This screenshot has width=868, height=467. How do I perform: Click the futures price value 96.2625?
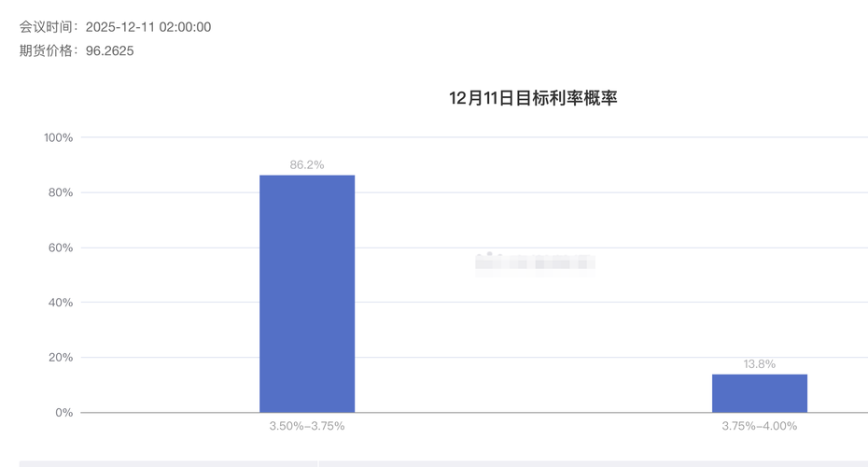[109, 50]
